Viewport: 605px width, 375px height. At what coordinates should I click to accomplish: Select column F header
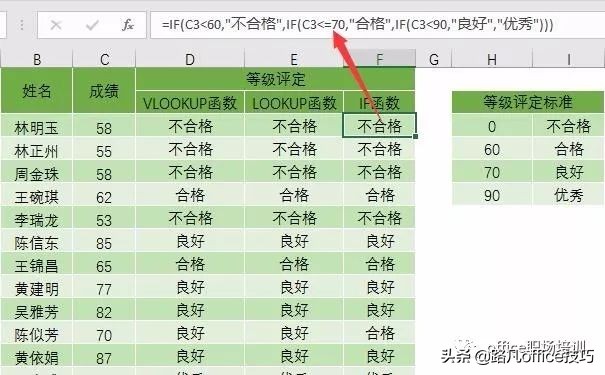coord(379,59)
